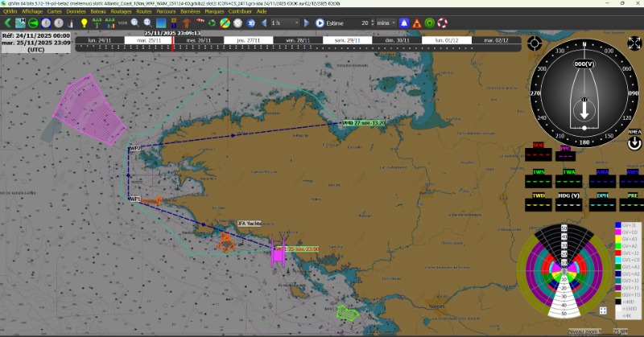The width and height of the screenshot is (644, 337).
Task: Open the Barrières menu
Action: pyautogui.click(x=190, y=12)
